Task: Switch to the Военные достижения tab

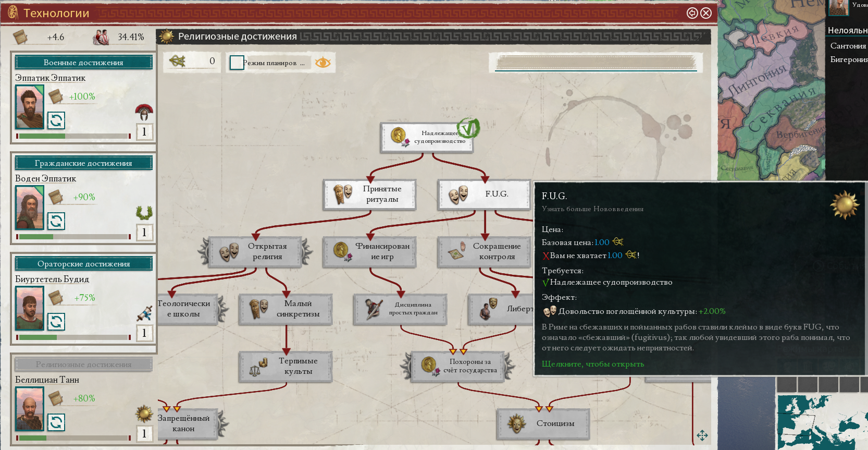Action: pos(83,63)
